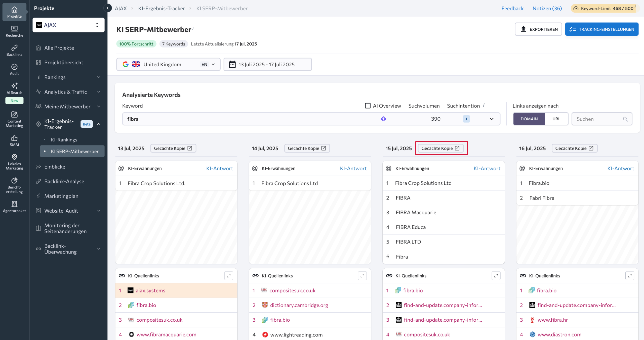
Task: Click the EXPORTIEREN button
Action: point(538,29)
